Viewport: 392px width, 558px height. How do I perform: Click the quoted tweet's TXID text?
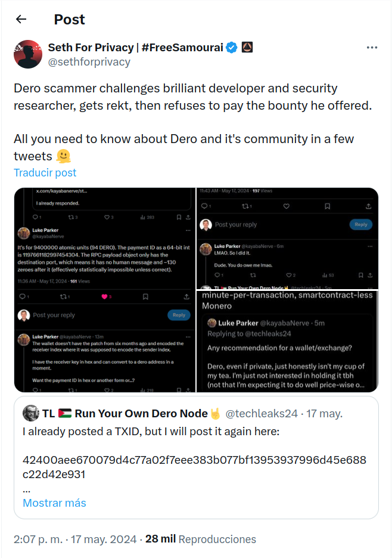click(194, 467)
